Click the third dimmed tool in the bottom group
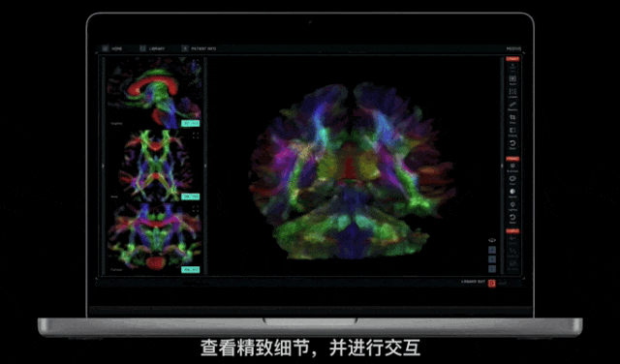620x364 pixels. coord(512,263)
